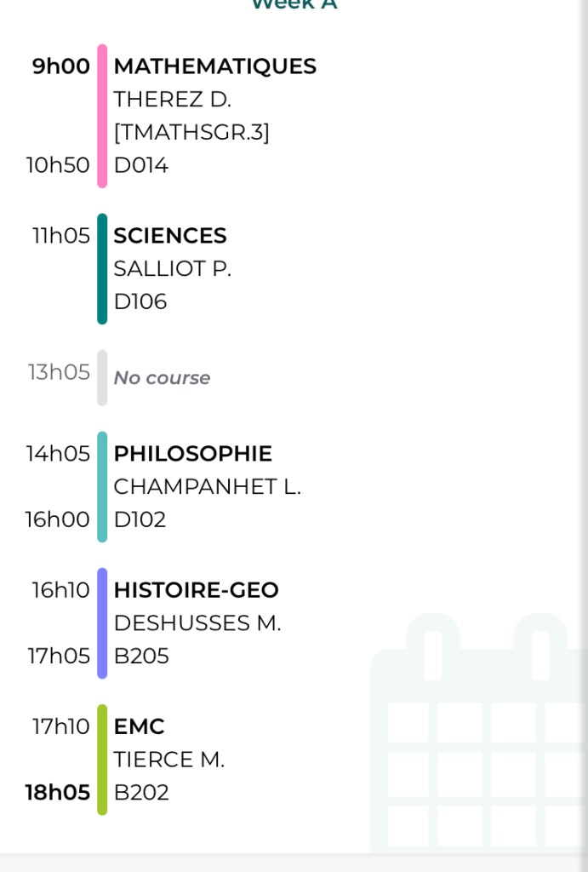Select teacher CHAMPANHET L.

pos(207,487)
